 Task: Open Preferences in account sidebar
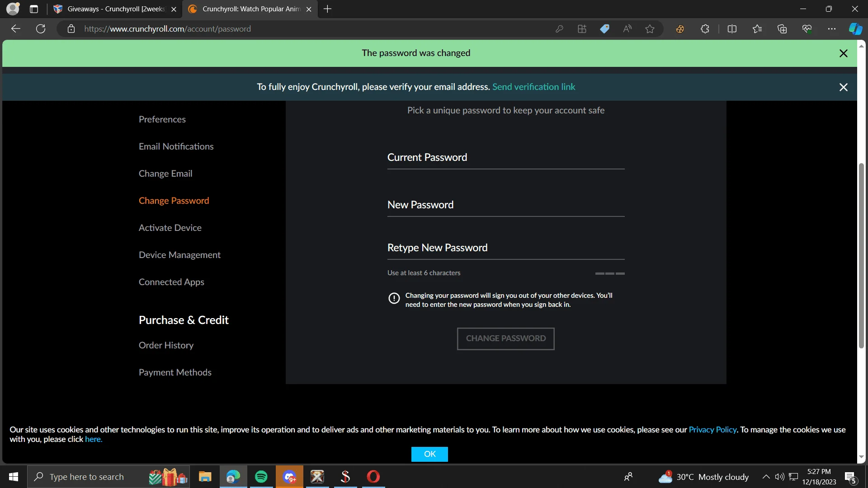162,119
